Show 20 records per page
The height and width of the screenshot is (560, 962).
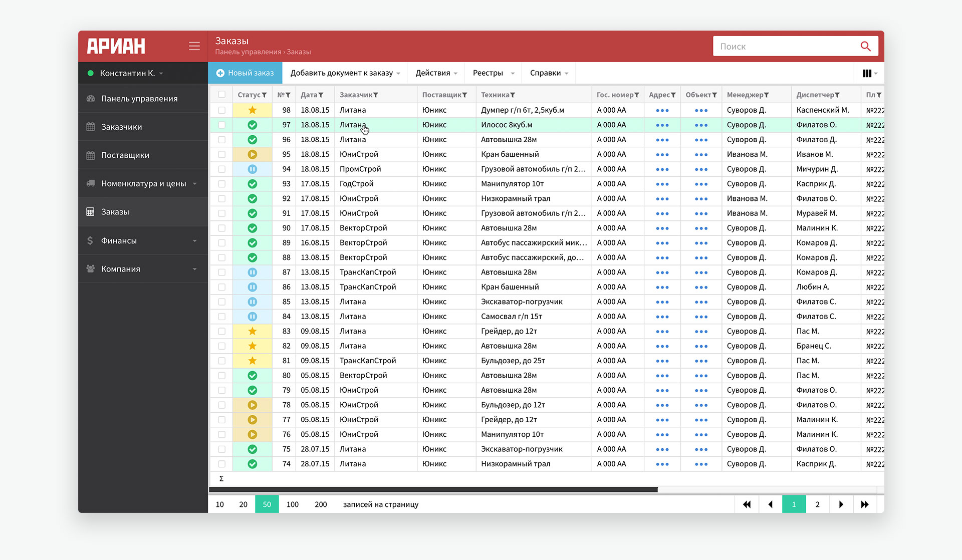click(x=244, y=504)
